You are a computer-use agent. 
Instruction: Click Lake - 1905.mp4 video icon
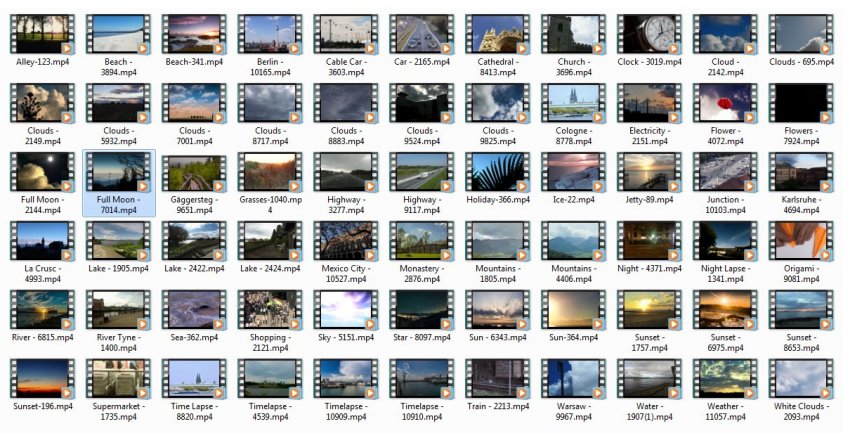pyautogui.click(x=118, y=241)
